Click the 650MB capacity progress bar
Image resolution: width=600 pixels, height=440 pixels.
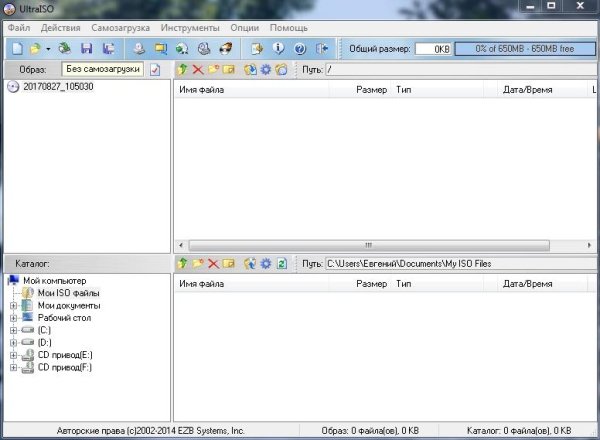point(525,49)
